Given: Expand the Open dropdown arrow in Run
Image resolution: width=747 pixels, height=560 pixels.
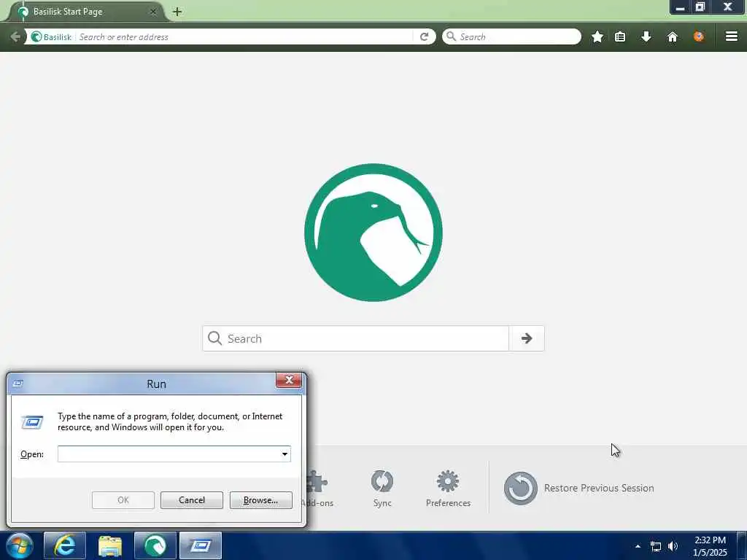Looking at the screenshot, I should pos(285,454).
